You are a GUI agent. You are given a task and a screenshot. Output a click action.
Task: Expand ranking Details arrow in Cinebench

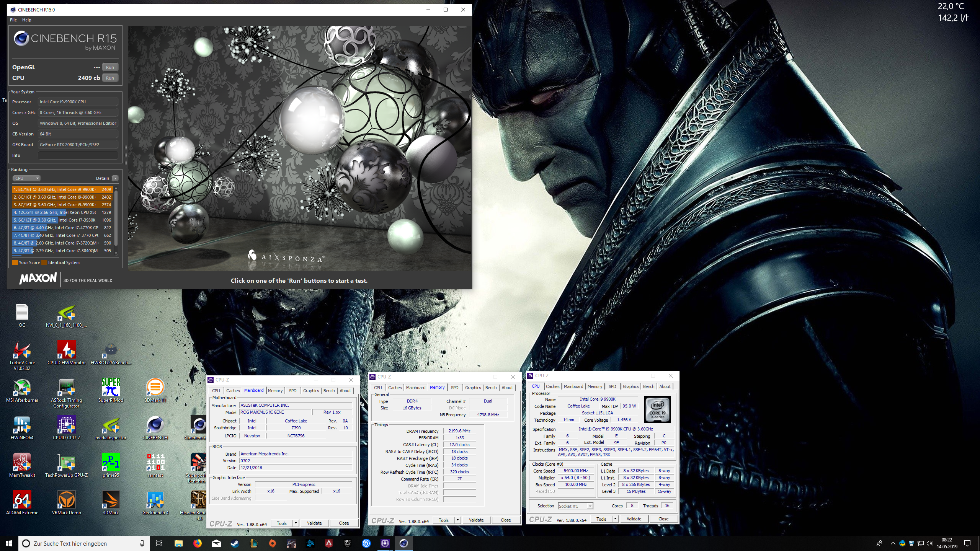[115, 178]
